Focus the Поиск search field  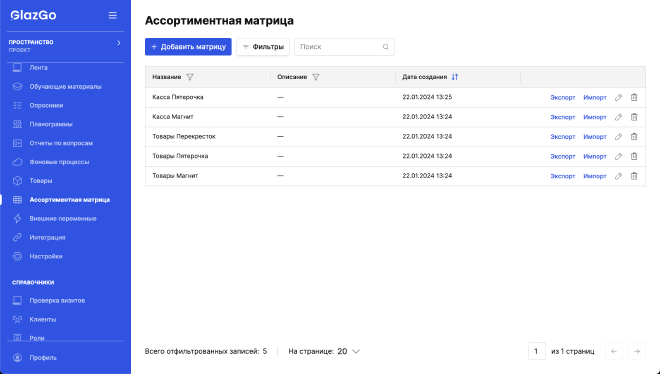(x=344, y=47)
